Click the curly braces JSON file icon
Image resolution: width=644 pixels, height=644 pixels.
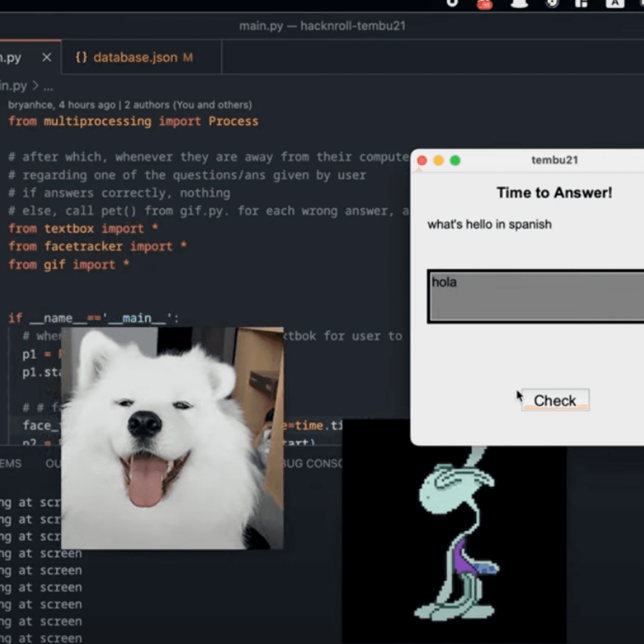82,58
